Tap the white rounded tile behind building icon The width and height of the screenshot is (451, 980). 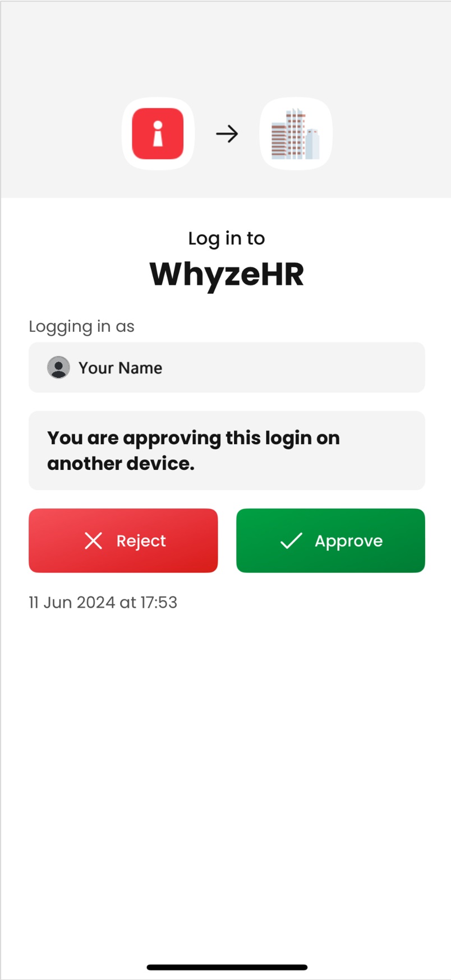click(296, 133)
